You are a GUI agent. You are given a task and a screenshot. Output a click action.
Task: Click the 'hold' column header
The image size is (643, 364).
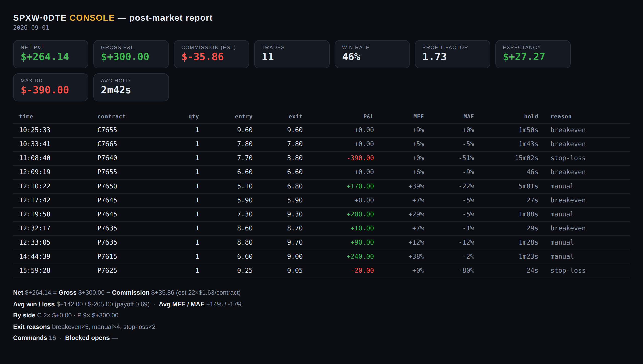531,117
